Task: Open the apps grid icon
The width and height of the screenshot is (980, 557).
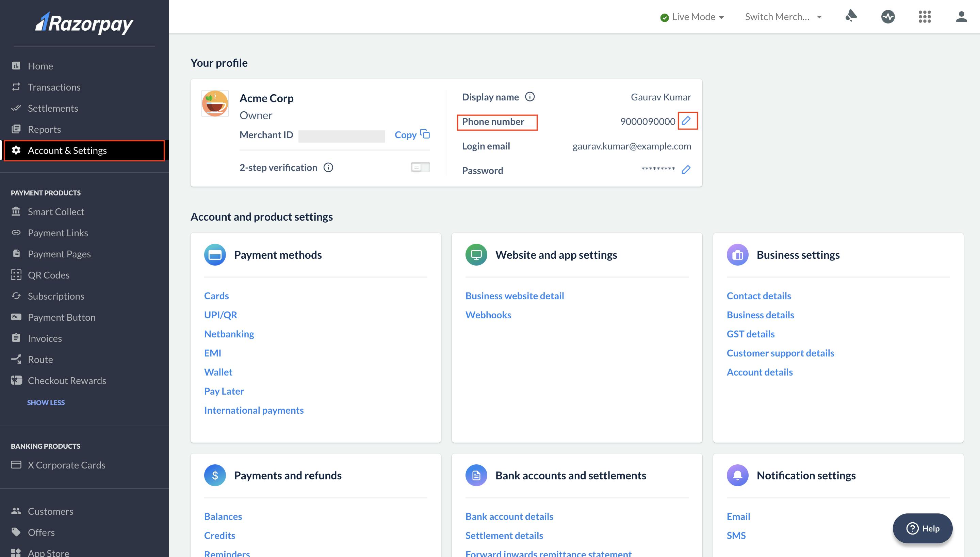Action: [x=924, y=17]
